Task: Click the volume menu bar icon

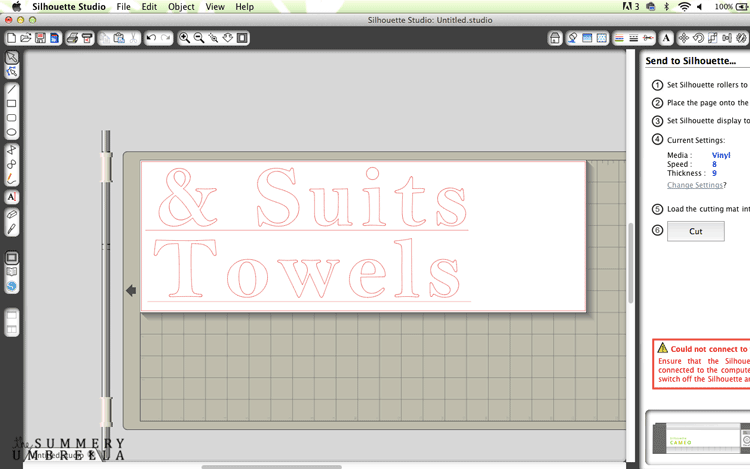Action: (x=699, y=7)
